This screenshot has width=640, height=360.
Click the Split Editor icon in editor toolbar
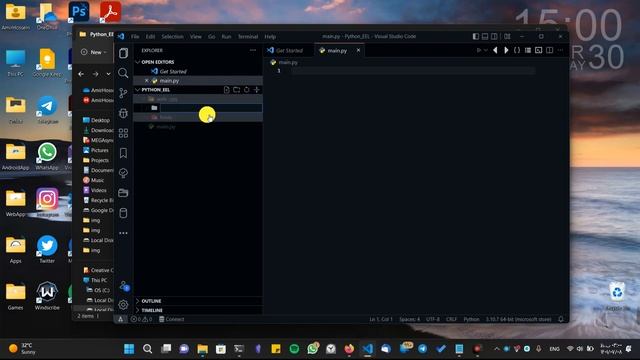pyautogui.click(x=550, y=50)
